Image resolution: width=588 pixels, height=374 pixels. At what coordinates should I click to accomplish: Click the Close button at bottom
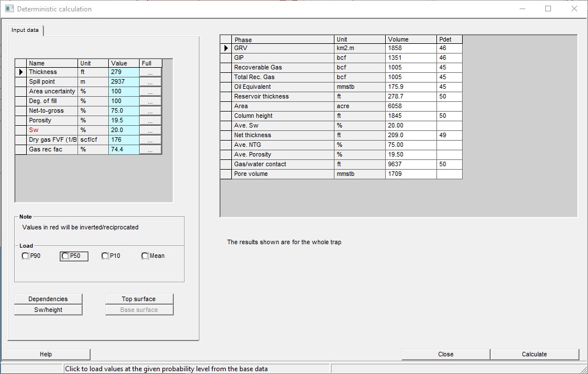click(446, 354)
